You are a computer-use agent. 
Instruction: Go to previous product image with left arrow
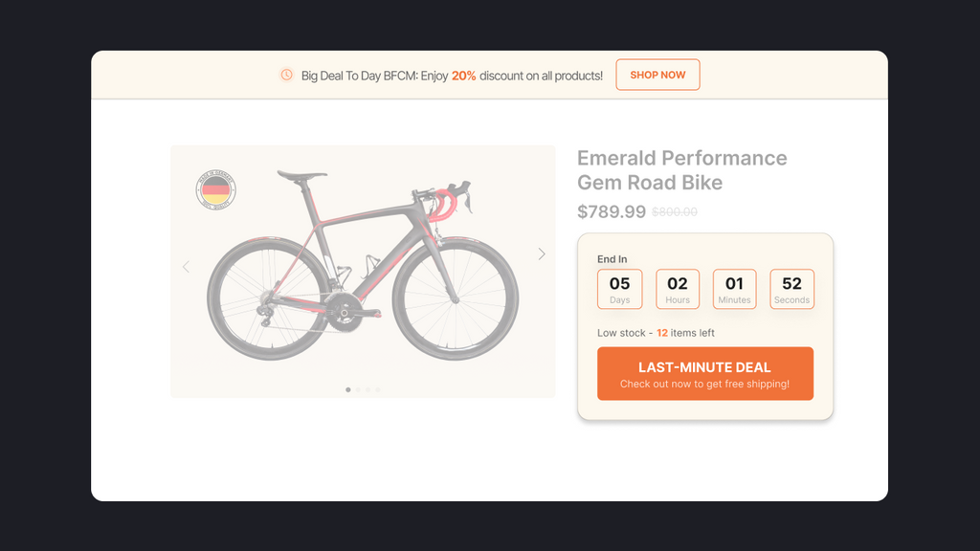(186, 267)
